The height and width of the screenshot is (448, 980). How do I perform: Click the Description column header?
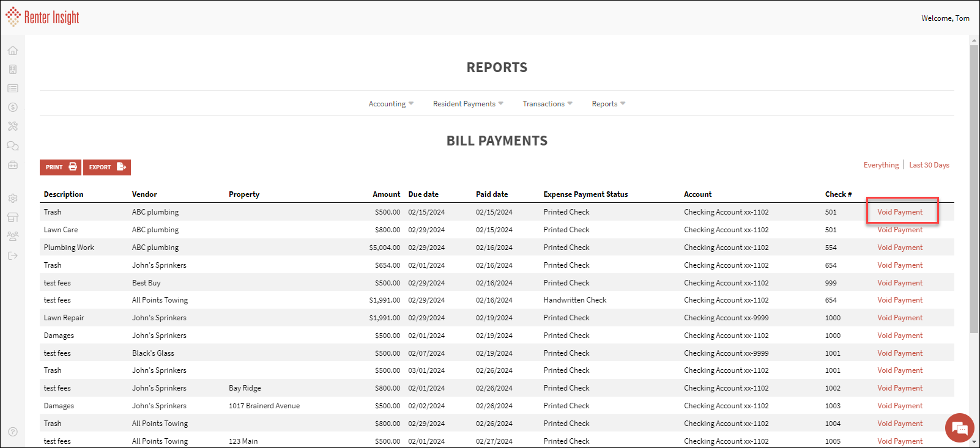pos(64,194)
